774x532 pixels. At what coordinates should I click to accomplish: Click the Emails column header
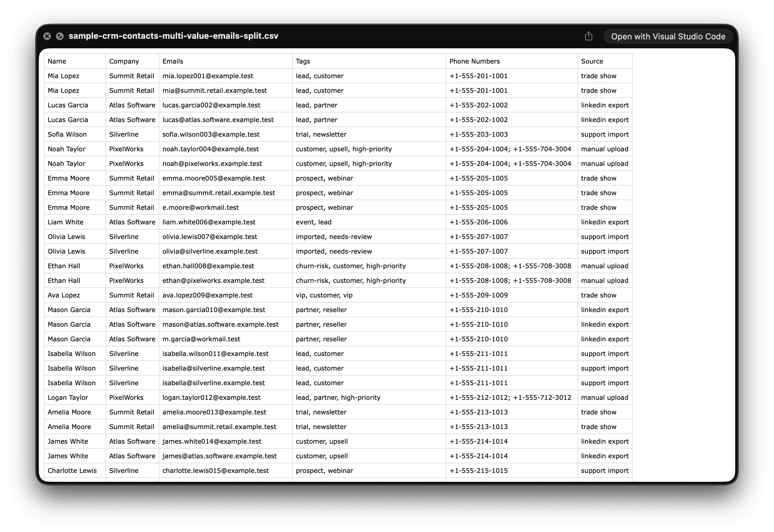click(226, 61)
